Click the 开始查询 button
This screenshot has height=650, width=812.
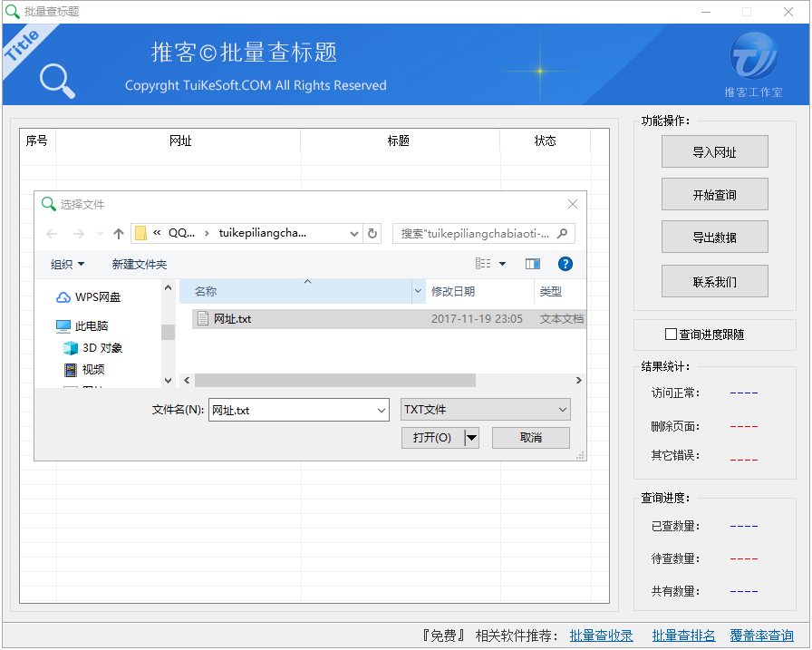(715, 194)
